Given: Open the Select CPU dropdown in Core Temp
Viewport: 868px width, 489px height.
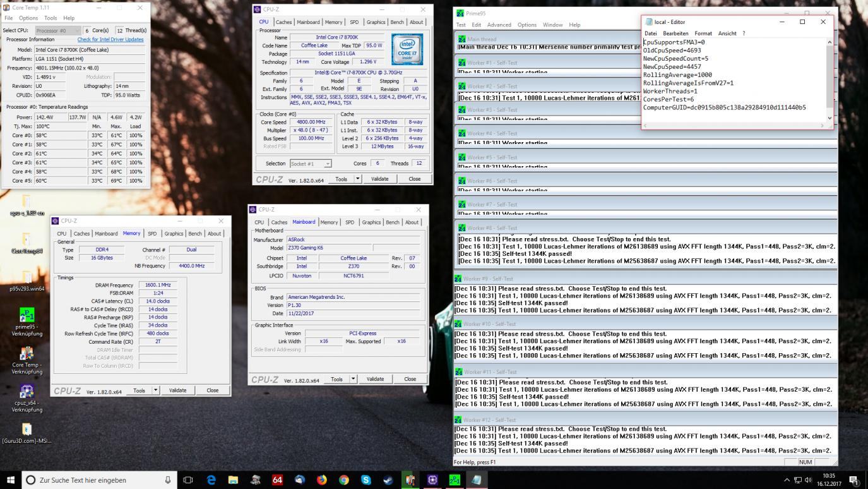Looking at the screenshot, I should point(57,30).
